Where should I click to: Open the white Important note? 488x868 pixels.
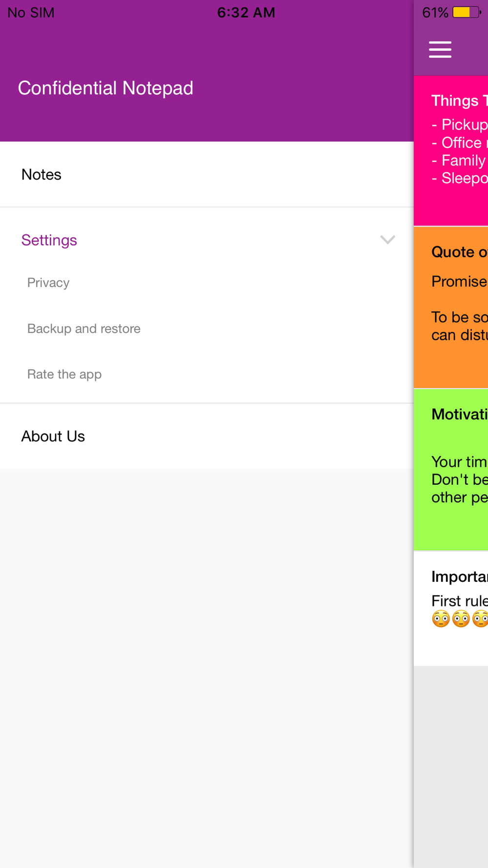pyautogui.click(x=451, y=609)
